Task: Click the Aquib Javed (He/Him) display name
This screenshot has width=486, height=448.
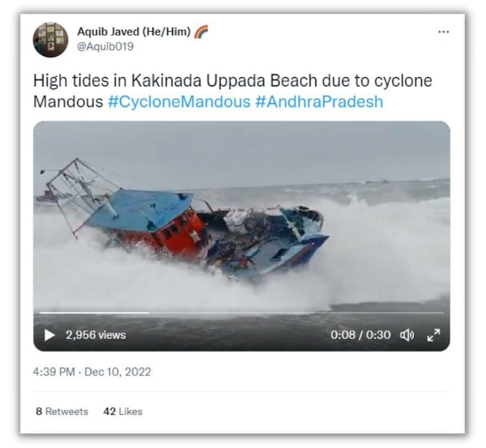Action: (x=133, y=32)
